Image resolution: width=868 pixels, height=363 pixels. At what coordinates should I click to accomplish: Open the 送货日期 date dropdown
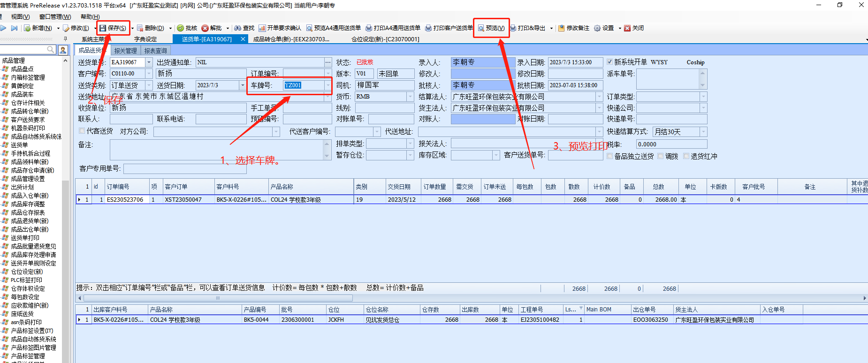click(x=243, y=85)
